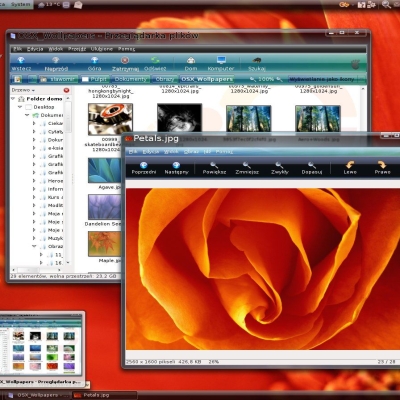
Task: Select the skateboard bearing wallpaper thumbnail
Action: point(110,119)
